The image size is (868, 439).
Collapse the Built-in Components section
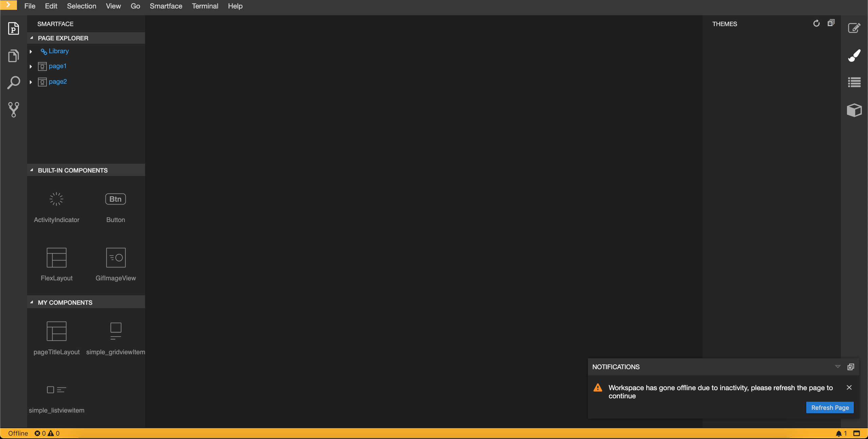pyautogui.click(x=32, y=170)
